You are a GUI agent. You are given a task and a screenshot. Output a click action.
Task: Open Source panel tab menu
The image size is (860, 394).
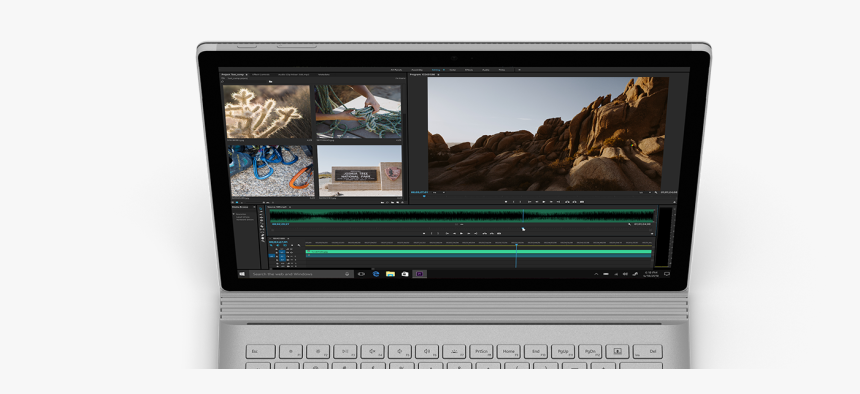click(290, 207)
